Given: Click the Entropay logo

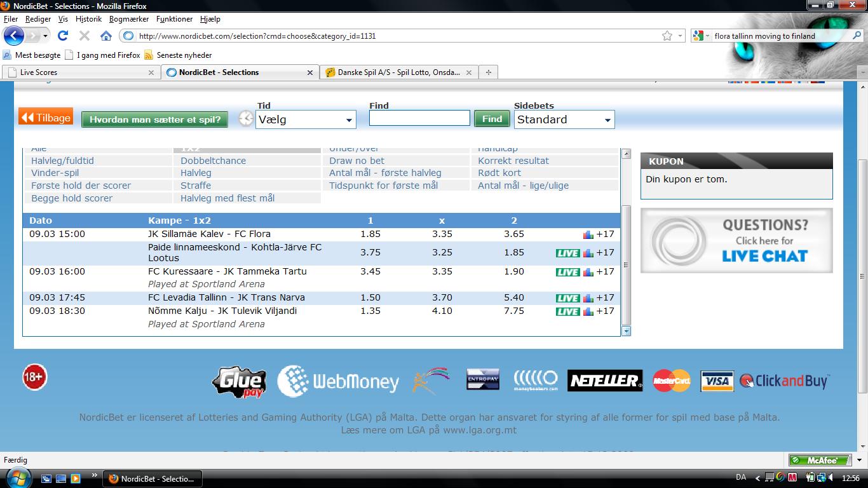Looking at the screenshot, I should coord(483,379).
